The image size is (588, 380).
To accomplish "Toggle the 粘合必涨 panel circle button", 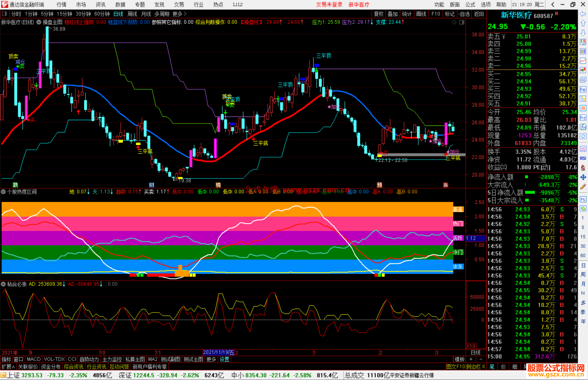I will (x=3, y=284).
